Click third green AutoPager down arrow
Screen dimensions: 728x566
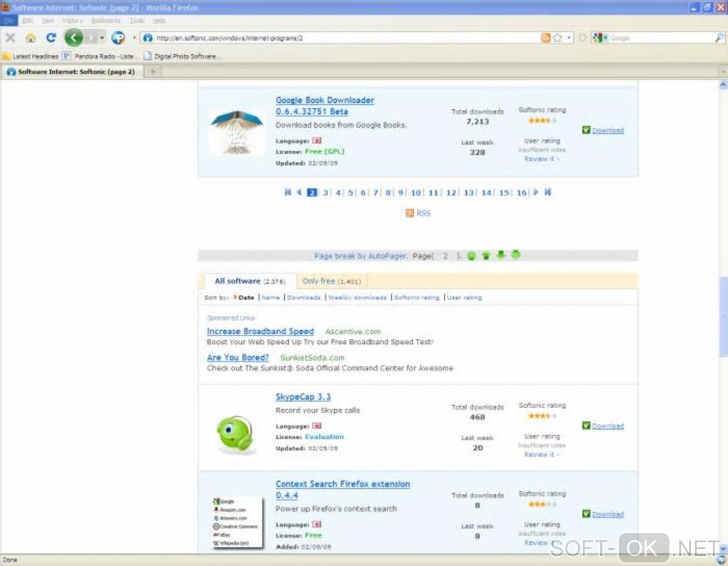(500, 255)
